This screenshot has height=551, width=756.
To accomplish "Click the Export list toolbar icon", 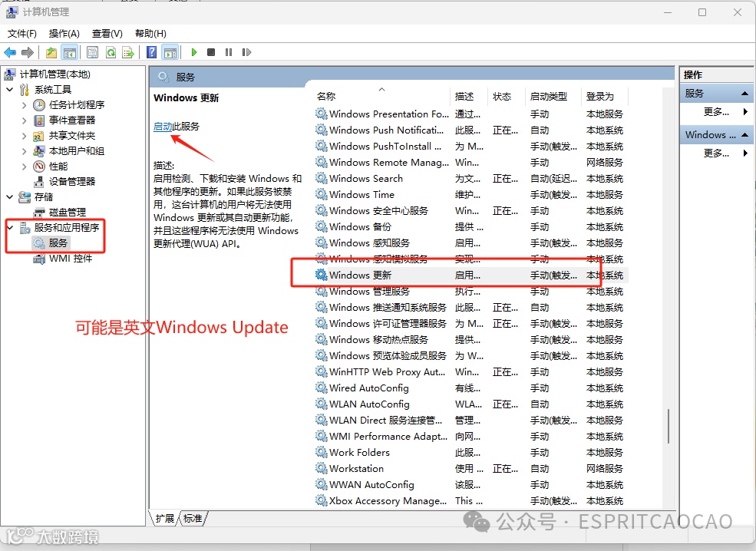I will coord(128,52).
